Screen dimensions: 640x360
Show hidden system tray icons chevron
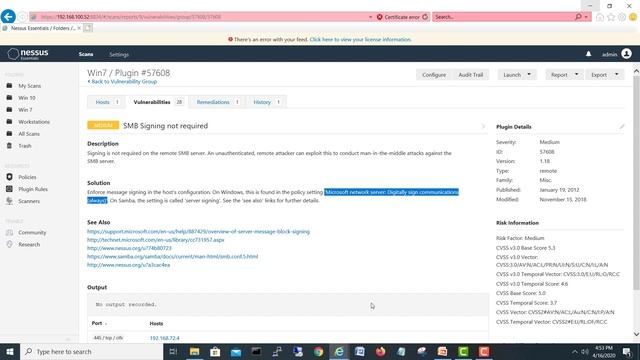574,351
